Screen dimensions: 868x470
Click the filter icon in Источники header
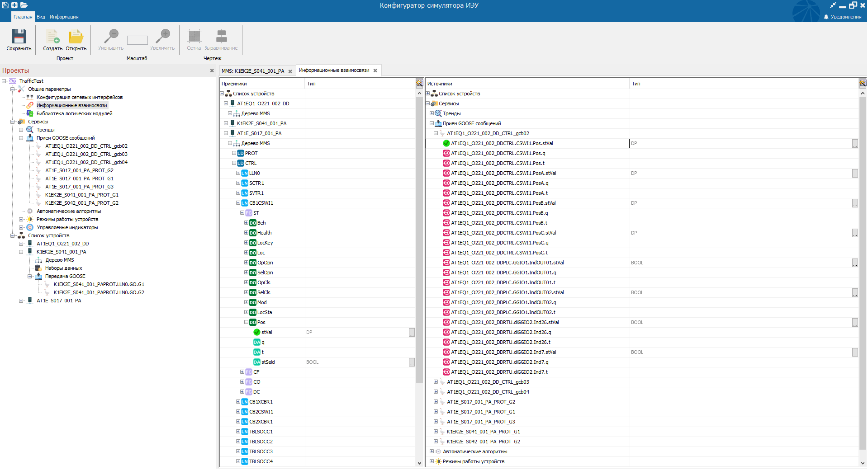coord(863,83)
